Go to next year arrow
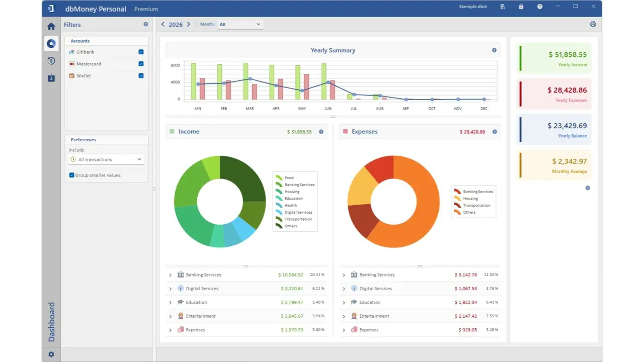644x362 pixels. [189, 24]
